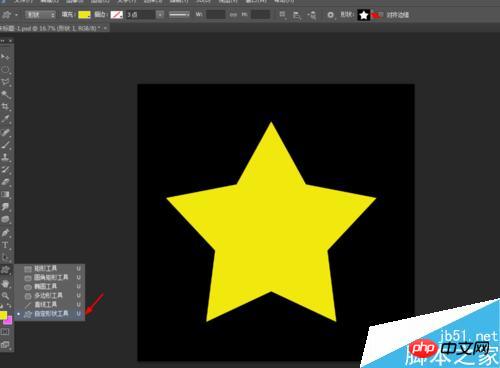Select the Blur tool below Gradient

coord(5,207)
